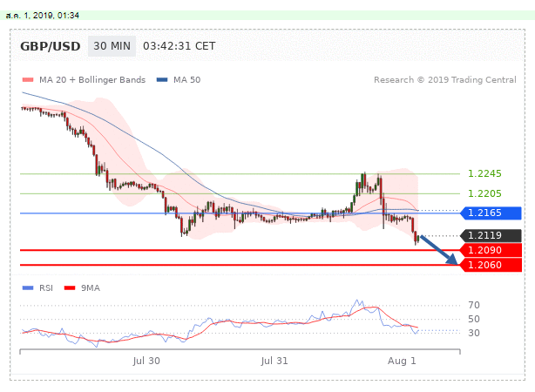
Task: Select the 30 MIN timeframe badge
Action: [112, 46]
